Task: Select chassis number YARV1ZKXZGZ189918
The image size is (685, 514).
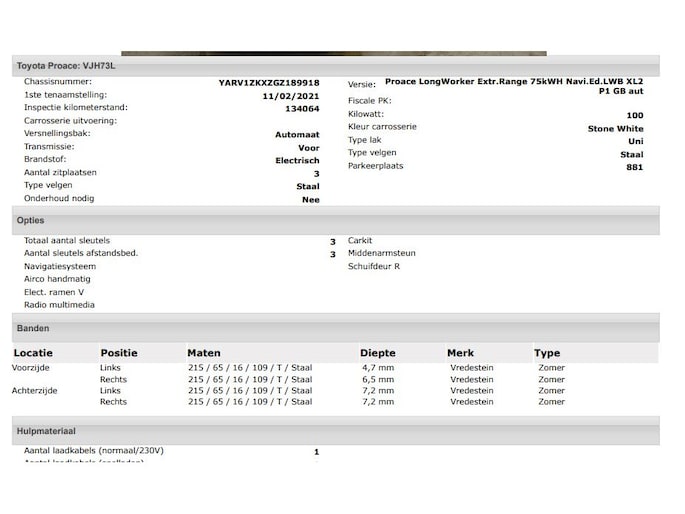Action: [x=269, y=83]
